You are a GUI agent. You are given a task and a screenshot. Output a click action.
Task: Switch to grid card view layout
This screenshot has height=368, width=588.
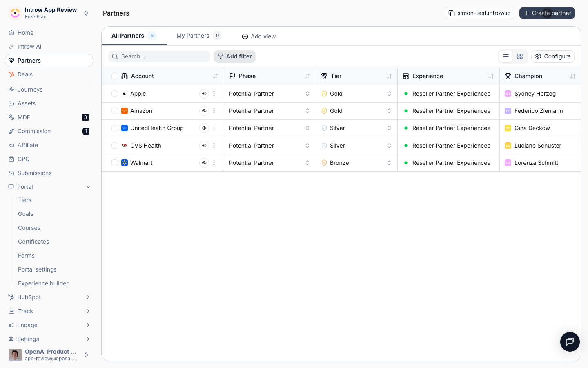tap(520, 56)
